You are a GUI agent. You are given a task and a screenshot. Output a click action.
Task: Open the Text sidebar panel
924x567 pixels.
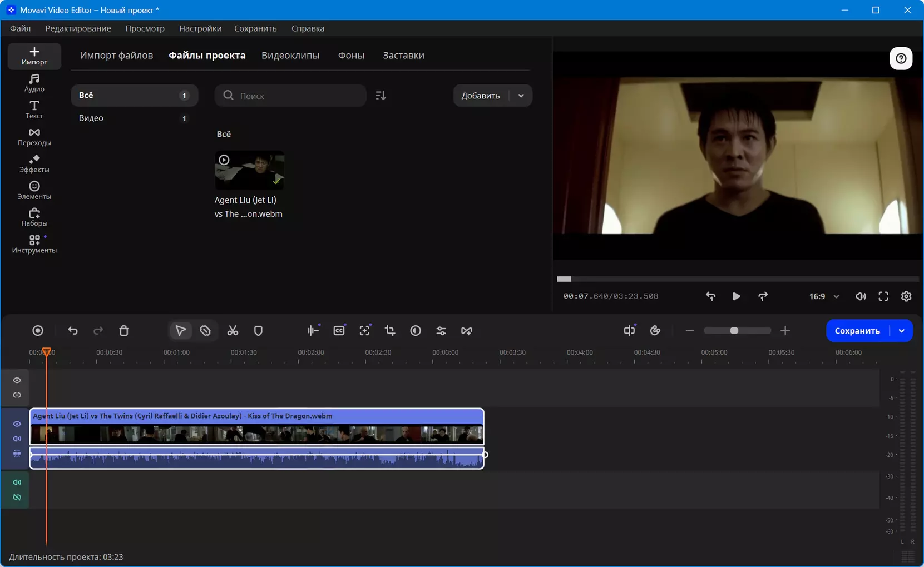click(x=34, y=110)
